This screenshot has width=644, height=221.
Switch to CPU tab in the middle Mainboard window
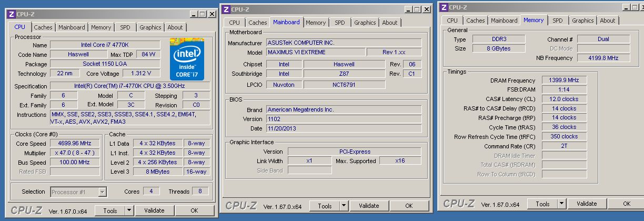click(235, 23)
